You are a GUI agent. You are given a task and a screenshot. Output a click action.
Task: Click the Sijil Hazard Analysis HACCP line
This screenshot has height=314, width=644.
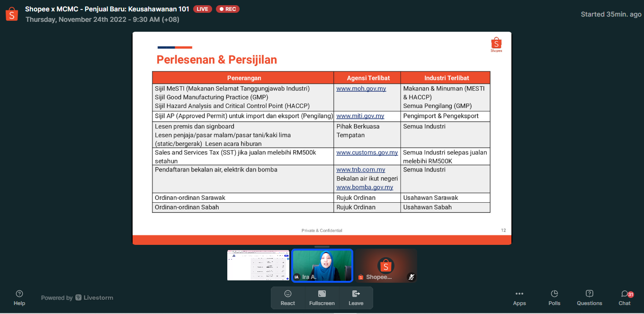[x=232, y=106]
